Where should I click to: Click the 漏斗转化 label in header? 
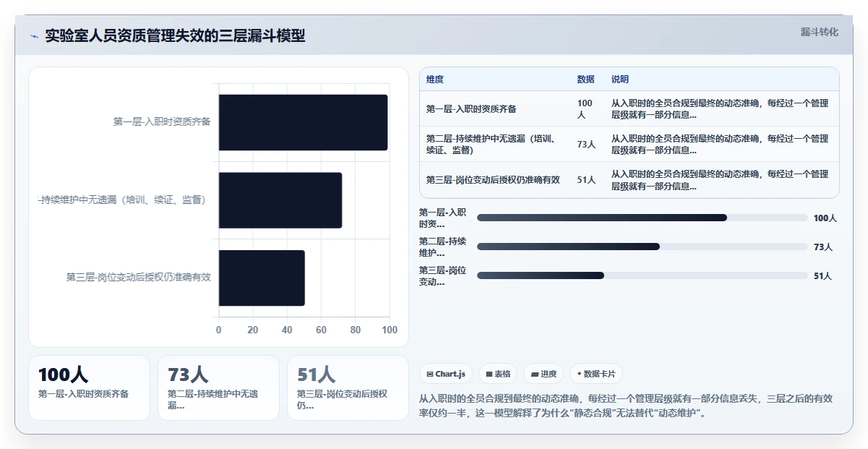click(x=820, y=32)
